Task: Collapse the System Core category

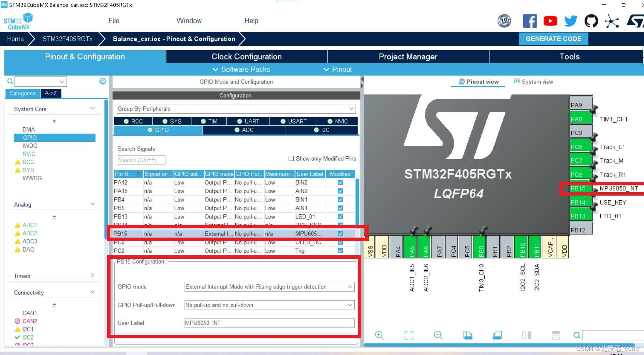Action: [92, 108]
